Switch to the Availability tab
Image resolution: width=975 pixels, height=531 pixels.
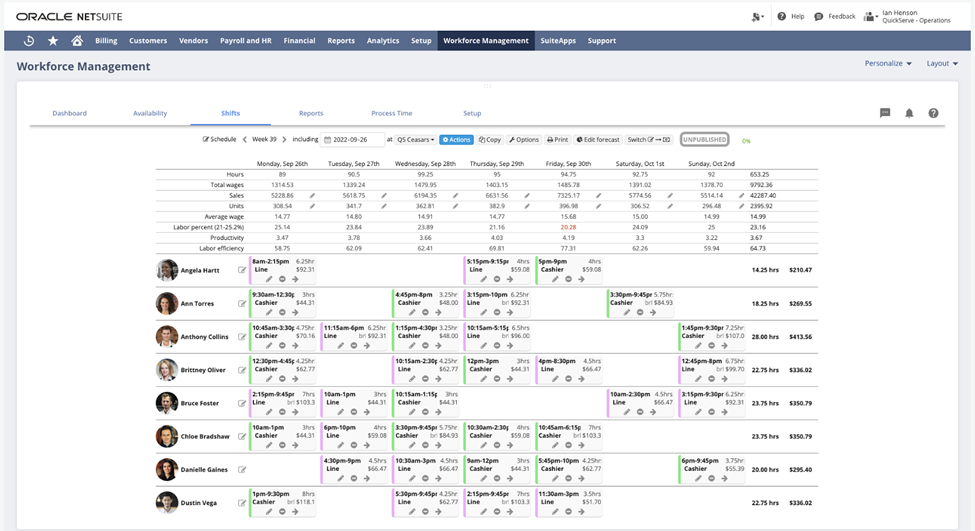[x=150, y=114]
